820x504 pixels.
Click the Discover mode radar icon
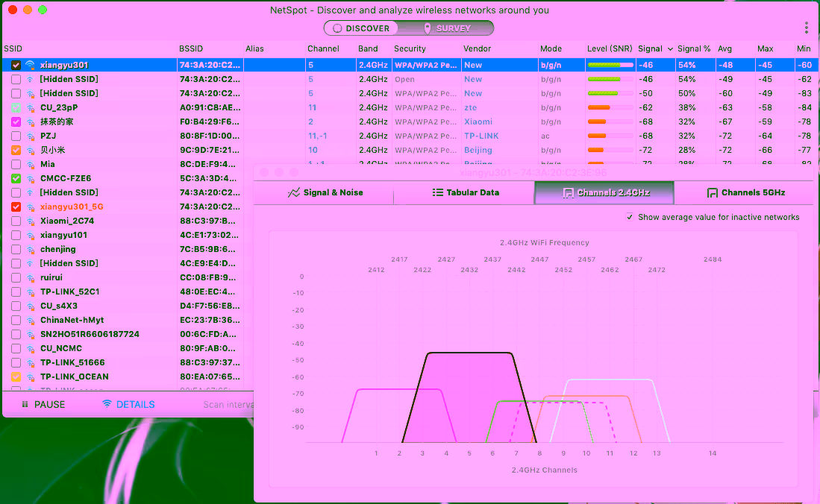tap(337, 28)
